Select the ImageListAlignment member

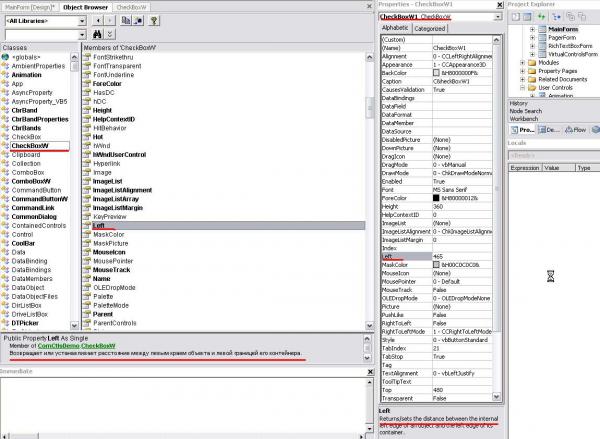pyautogui.click(x=122, y=190)
